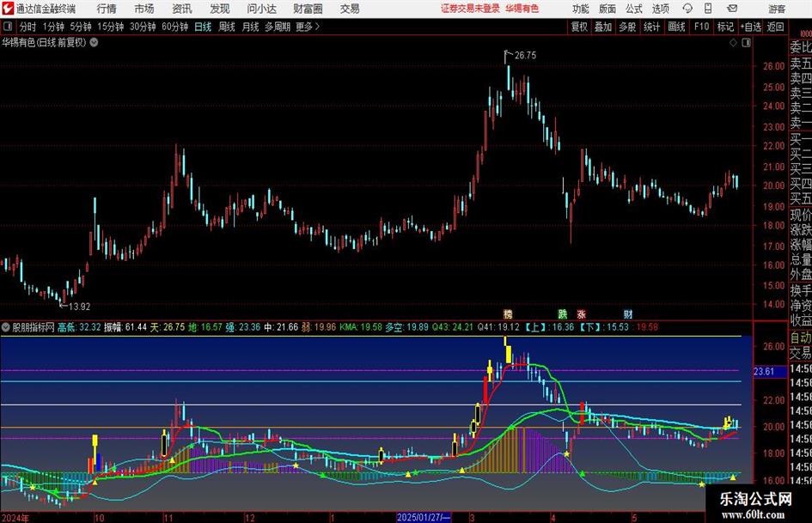Click the 2025/01/27 date label on time axis

pyautogui.click(x=423, y=517)
